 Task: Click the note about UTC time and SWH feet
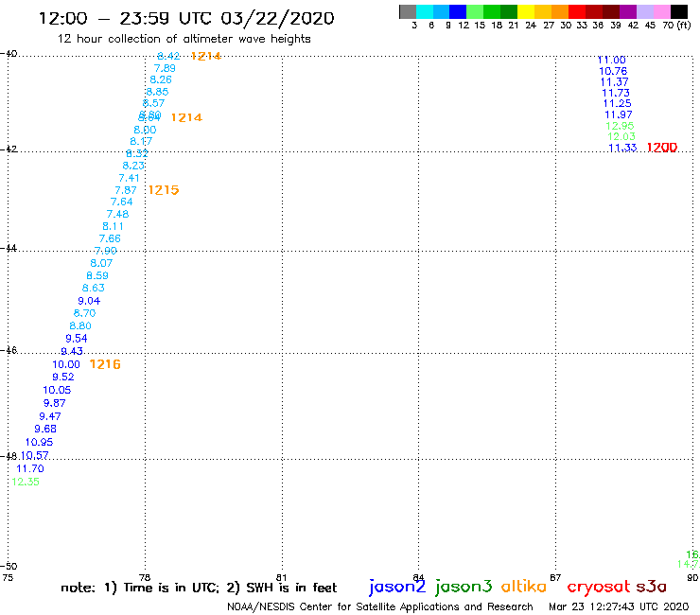(199, 588)
